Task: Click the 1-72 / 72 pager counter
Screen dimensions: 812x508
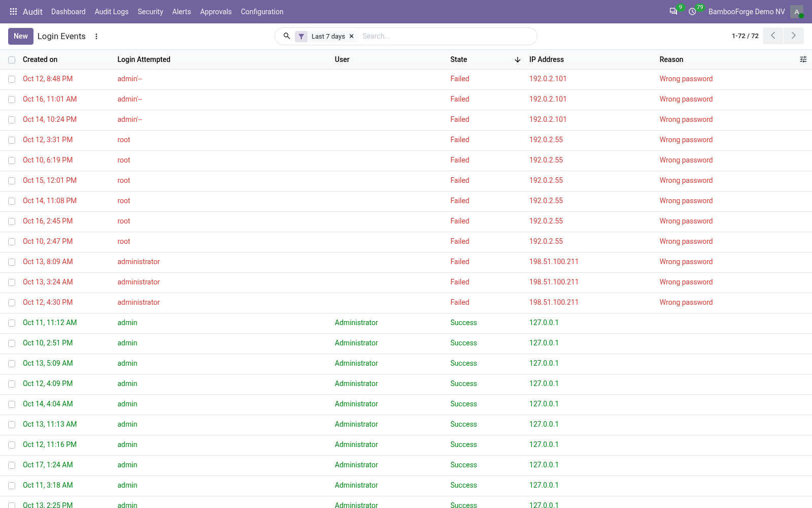Action: click(x=745, y=36)
